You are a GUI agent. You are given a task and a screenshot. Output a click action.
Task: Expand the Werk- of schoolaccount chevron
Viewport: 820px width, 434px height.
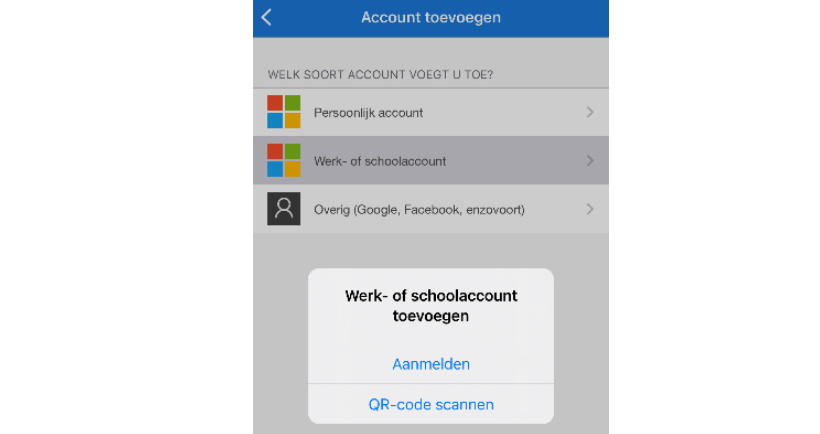click(590, 161)
